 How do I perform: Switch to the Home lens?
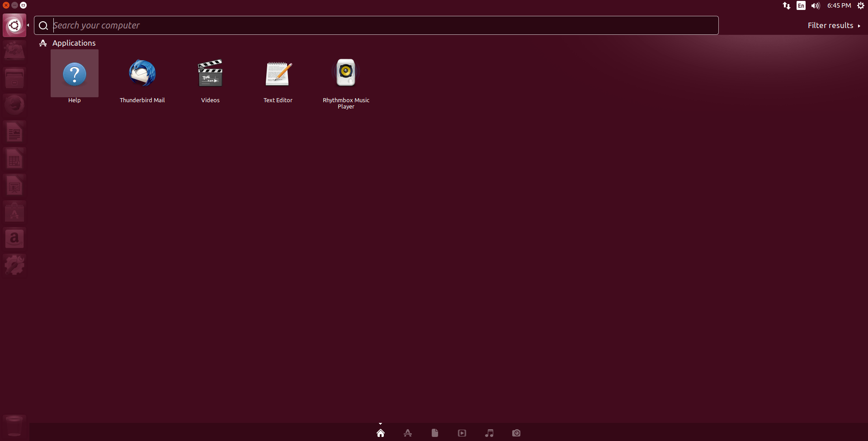(x=381, y=433)
